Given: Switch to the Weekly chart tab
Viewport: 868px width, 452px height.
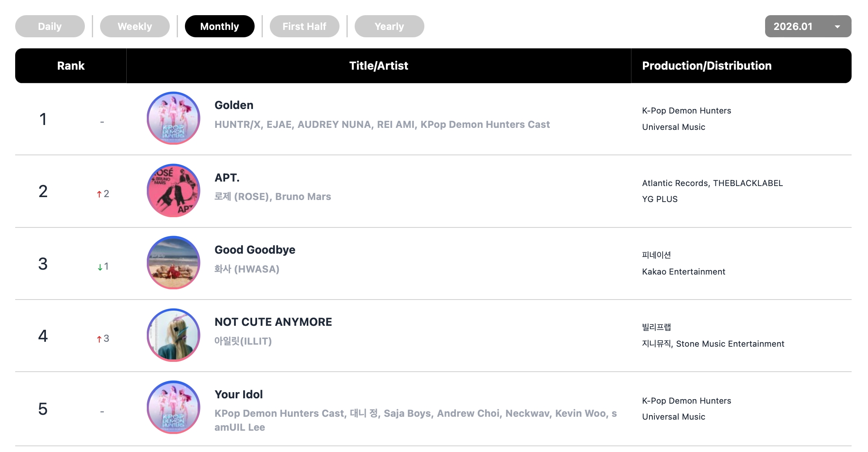Looking at the screenshot, I should [135, 26].
